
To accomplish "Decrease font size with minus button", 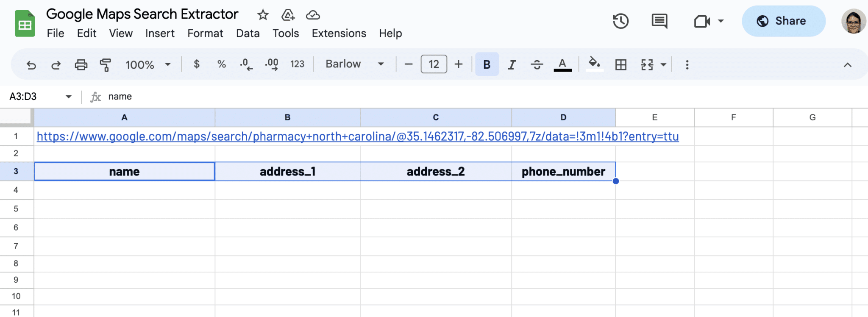I will [409, 64].
